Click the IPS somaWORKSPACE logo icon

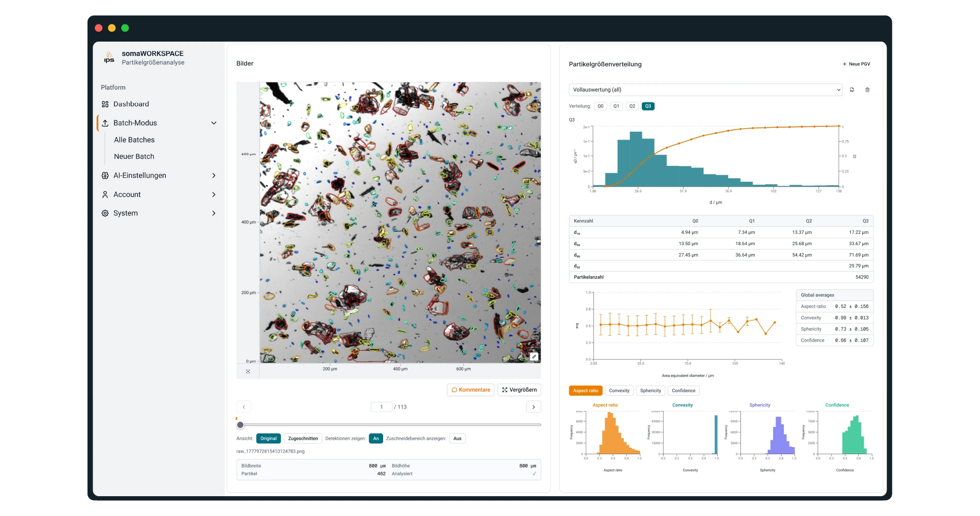[x=109, y=57]
